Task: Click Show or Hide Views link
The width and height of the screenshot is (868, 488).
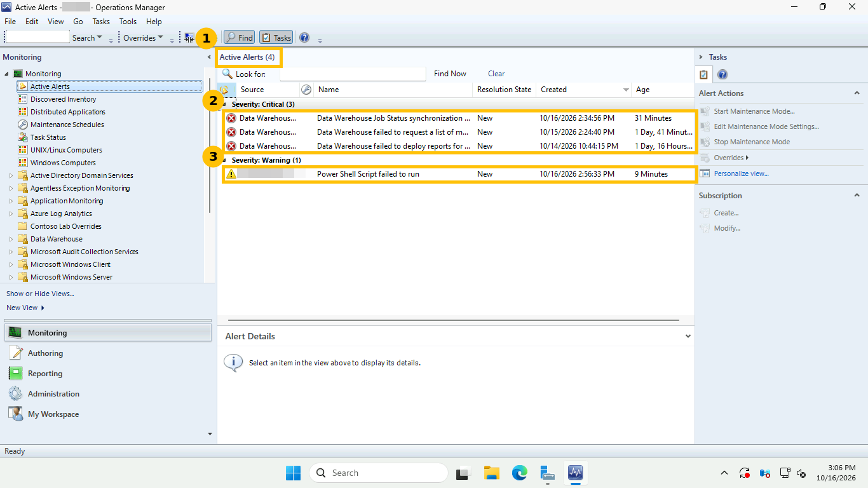Action: tap(40, 294)
